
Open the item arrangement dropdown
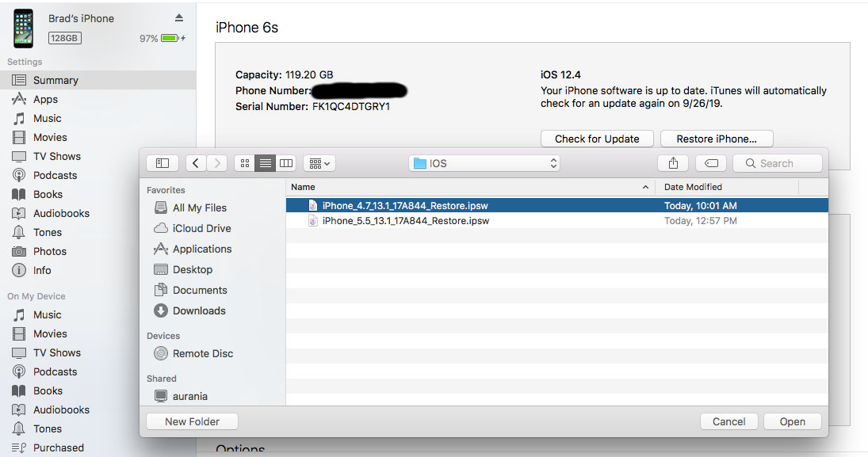(x=319, y=163)
